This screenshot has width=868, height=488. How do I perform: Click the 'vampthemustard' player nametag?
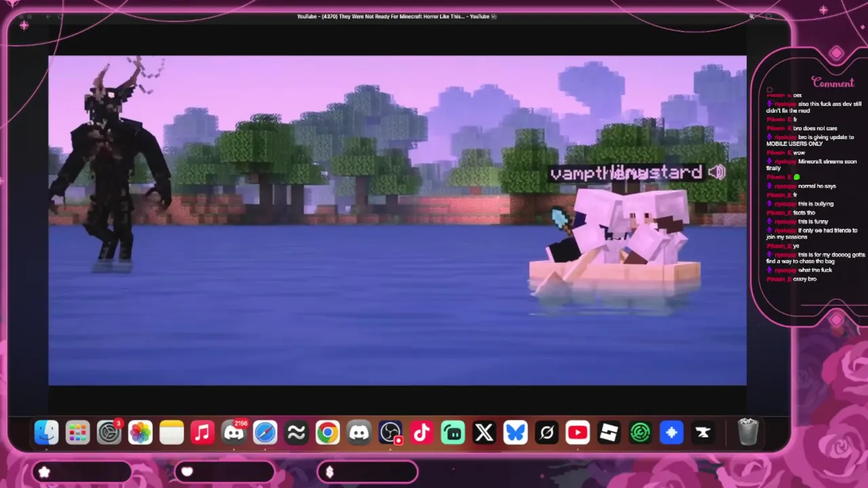[x=626, y=173]
